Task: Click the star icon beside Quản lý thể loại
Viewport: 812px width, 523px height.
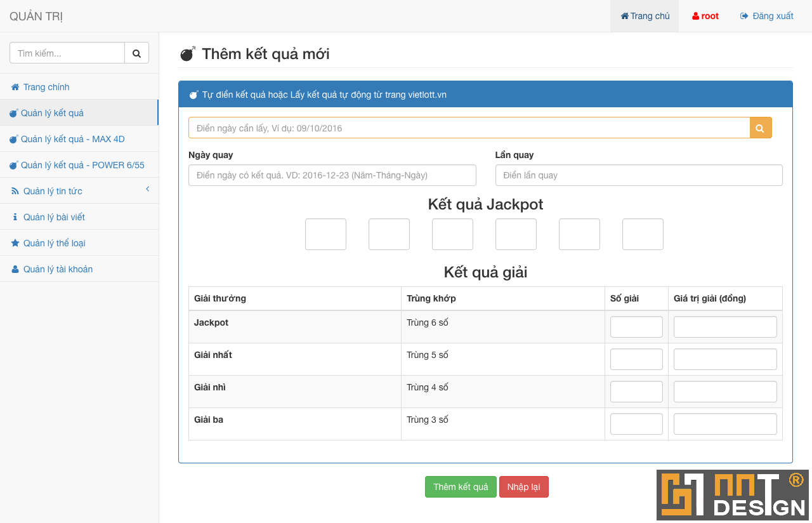Action: (15, 243)
